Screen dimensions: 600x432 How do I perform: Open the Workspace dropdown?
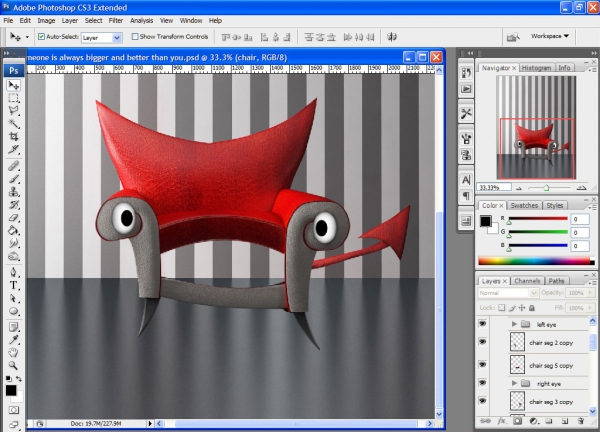pyautogui.click(x=549, y=36)
